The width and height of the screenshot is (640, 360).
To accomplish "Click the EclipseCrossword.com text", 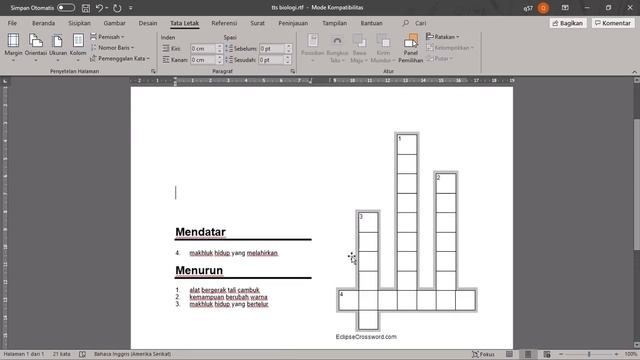I will pos(366,337).
